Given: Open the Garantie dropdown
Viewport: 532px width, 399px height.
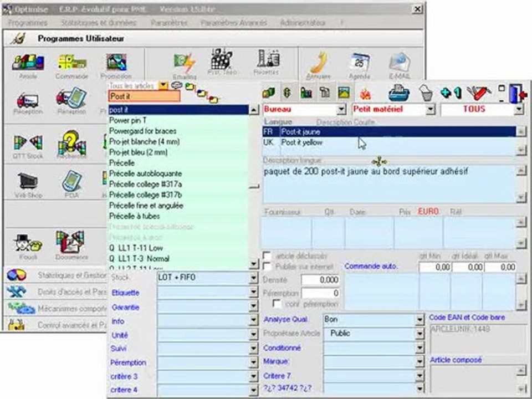Looking at the screenshot, I should 253,307.
